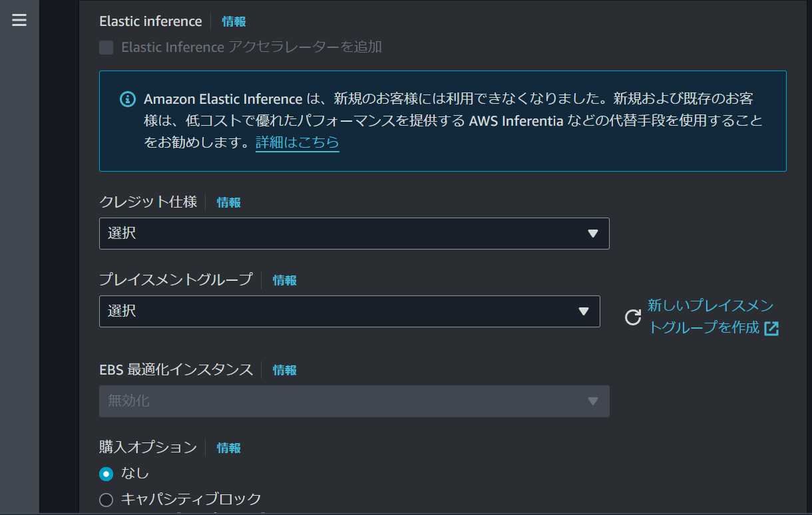This screenshot has width=812, height=515.
Task: Click 情報 next to Elastic inference
Action: pyautogui.click(x=234, y=21)
